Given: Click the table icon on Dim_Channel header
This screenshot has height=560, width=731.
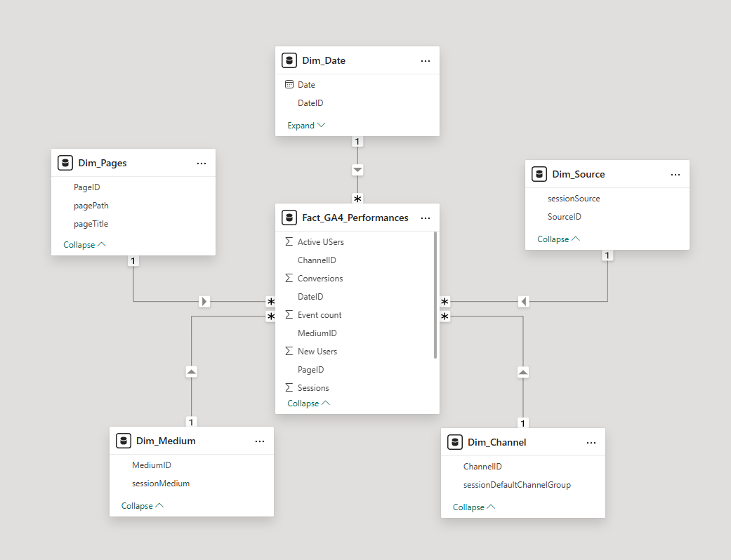Looking at the screenshot, I should pos(455,442).
